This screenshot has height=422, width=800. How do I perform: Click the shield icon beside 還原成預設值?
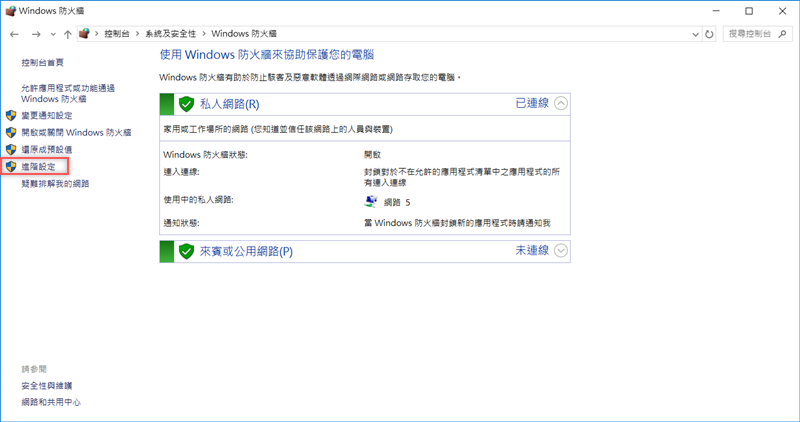11,150
